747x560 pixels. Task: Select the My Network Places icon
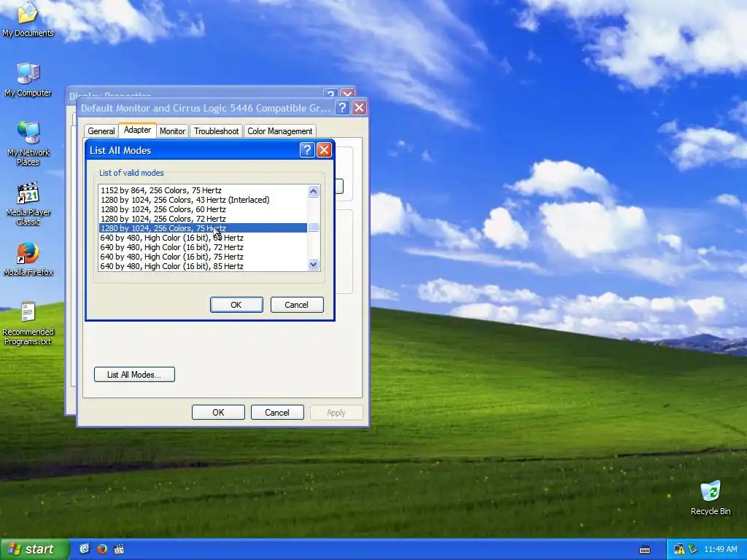coord(28,143)
